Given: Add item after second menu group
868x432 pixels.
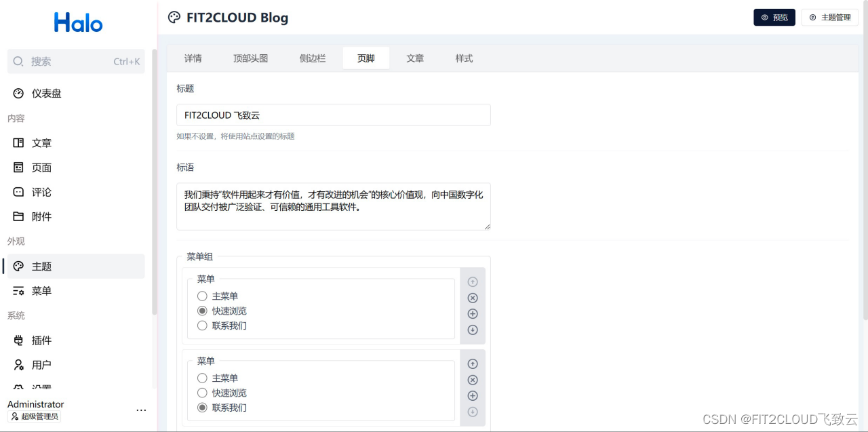Looking at the screenshot, I should point(473,396).
